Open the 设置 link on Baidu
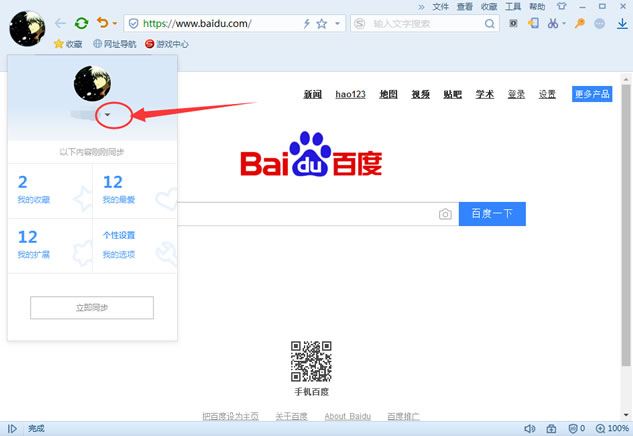633x436 pixels. tap(547, 94)
